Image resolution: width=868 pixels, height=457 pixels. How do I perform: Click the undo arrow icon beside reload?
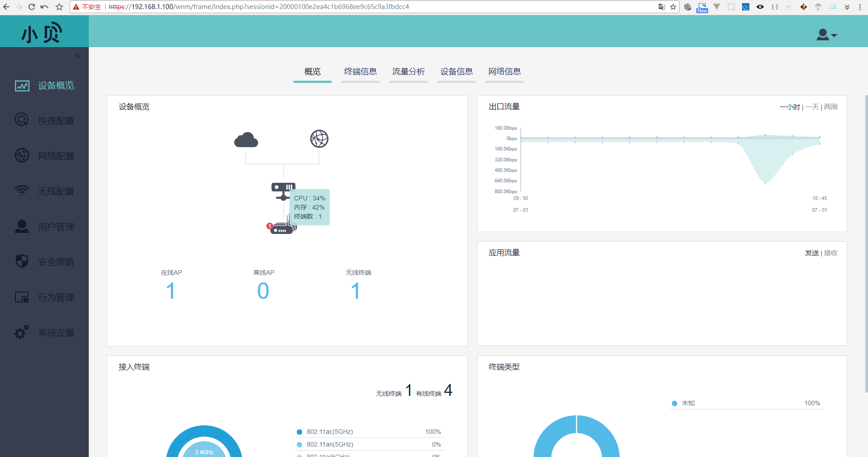(x=44, y=7)
